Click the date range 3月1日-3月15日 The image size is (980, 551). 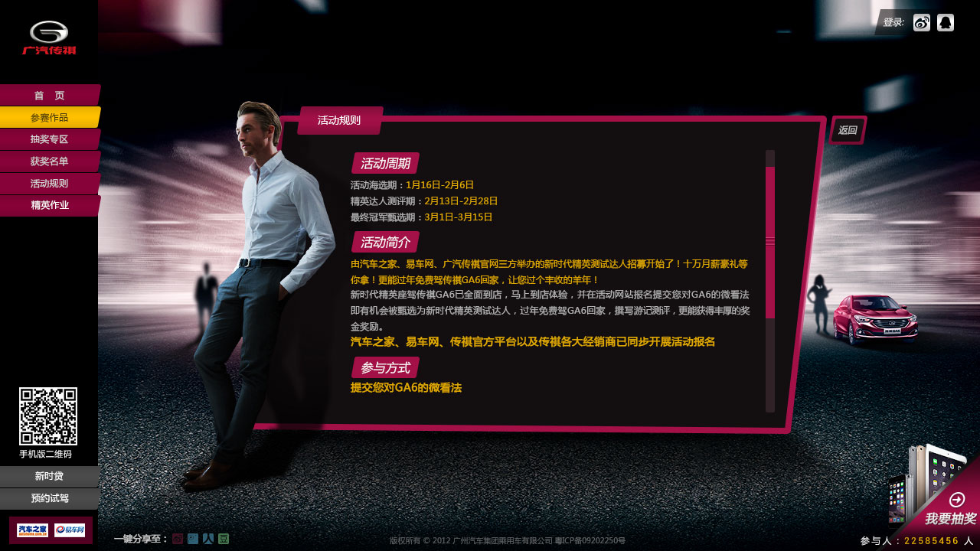tap(459, 217)
